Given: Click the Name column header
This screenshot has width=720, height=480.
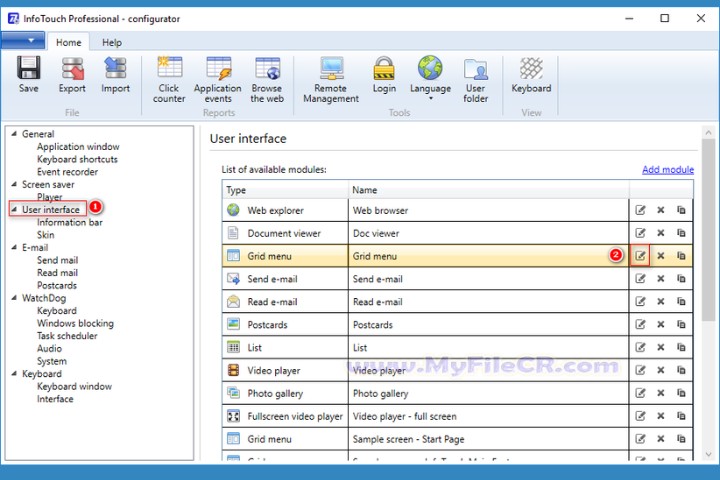Looking at the screenshot, I should coord(489,190).
